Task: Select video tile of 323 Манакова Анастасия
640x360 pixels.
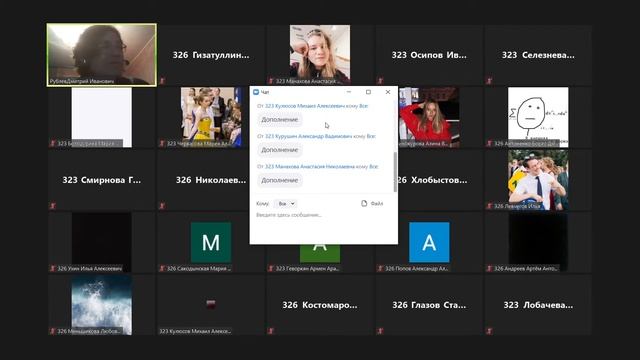Action: pos(320,55)
